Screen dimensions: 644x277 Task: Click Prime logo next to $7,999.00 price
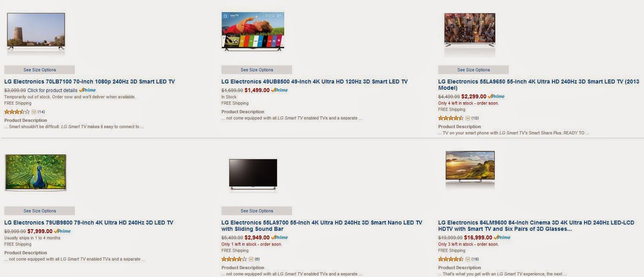(62, 231)
